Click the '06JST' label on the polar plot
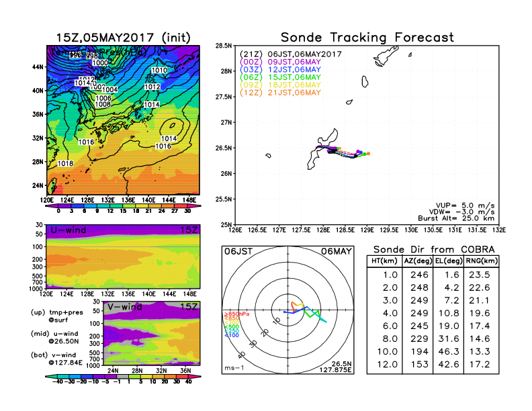This screenshot has height=411, width=532. (x=238, y=252)
